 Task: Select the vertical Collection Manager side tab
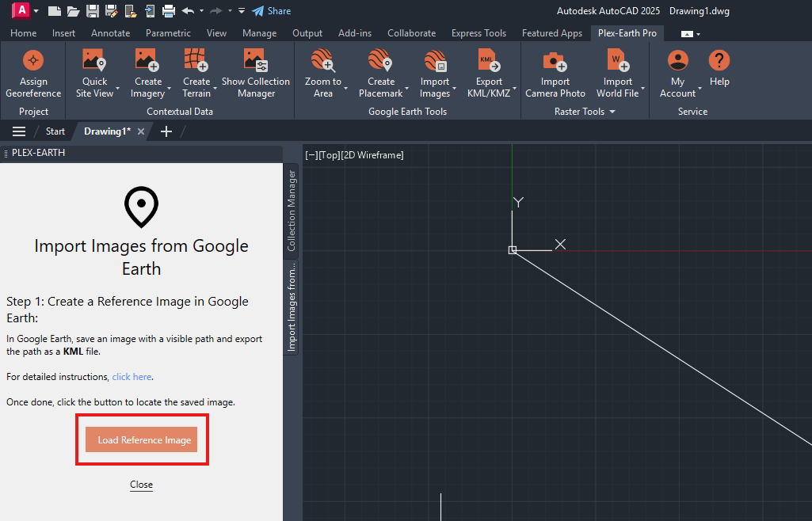click(292, 211)
